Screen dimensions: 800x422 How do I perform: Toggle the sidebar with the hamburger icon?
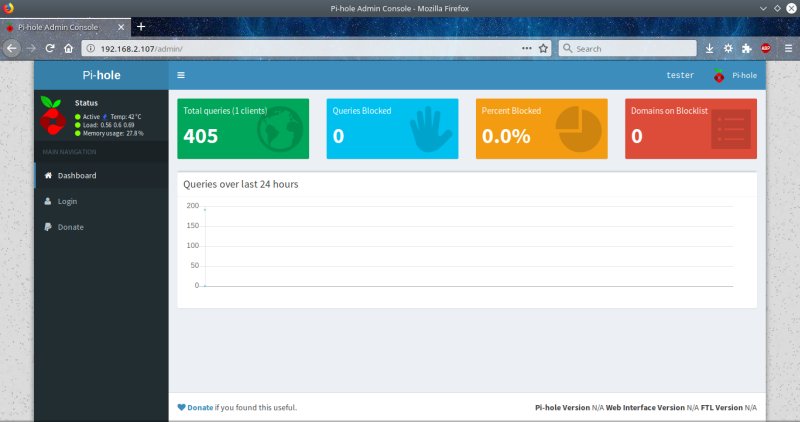coord(181,75)
